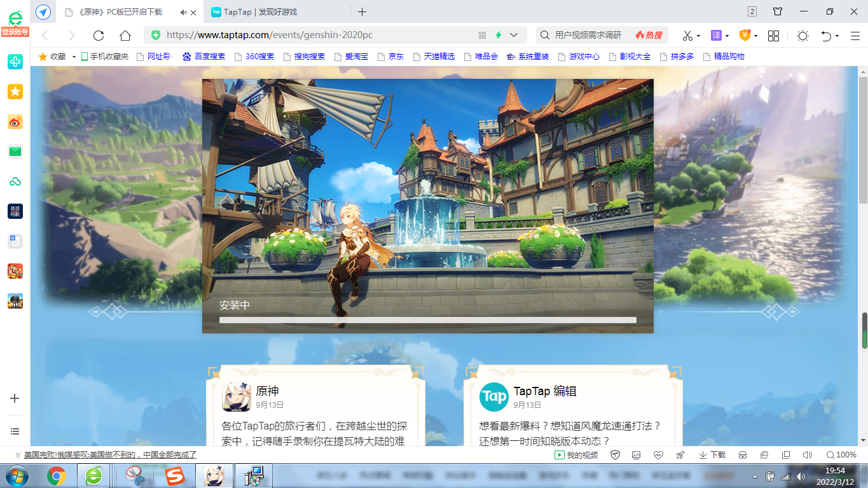Click the green cloud sidebar icon

15,181
